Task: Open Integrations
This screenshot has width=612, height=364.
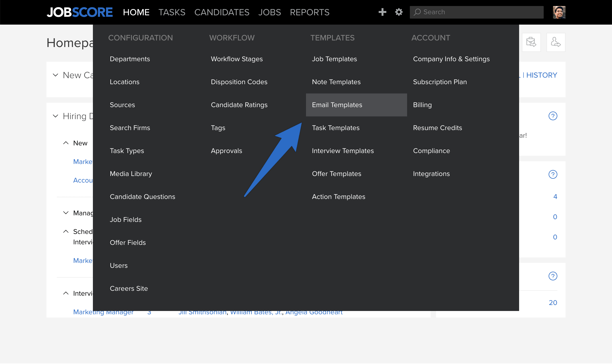Action: tap(431, 174)
